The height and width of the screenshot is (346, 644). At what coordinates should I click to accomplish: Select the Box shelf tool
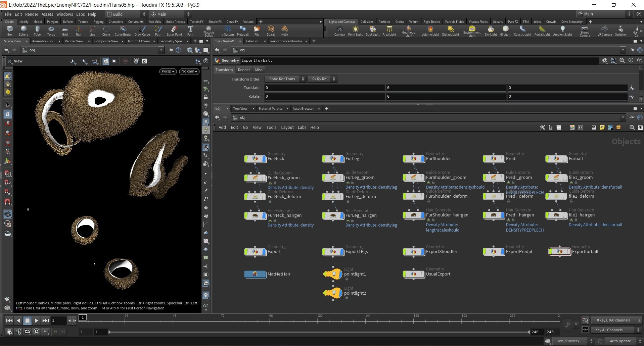(x=10, y=31)
